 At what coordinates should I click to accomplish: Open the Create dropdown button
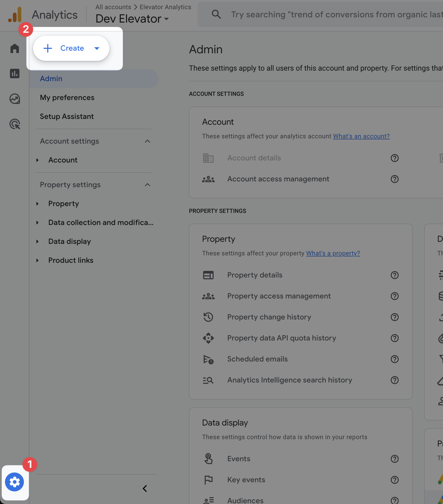[71, 48]
